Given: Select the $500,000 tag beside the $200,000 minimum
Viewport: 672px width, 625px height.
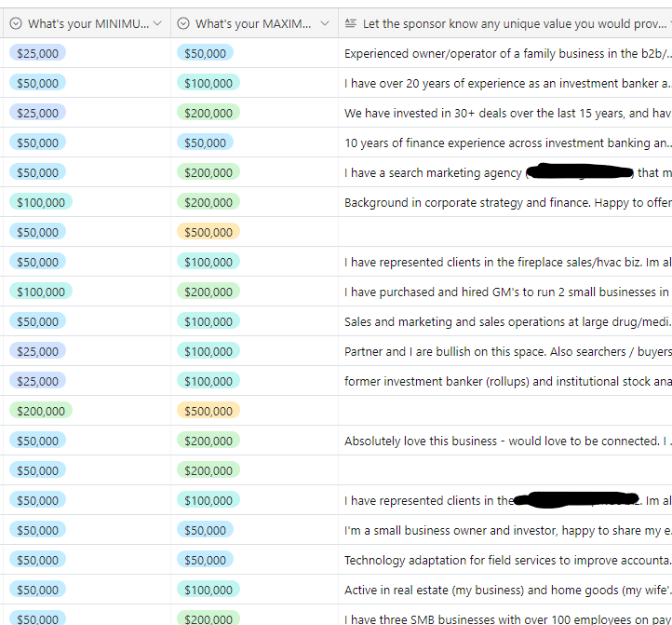Looking at the screenshot, I should [208, 411].
